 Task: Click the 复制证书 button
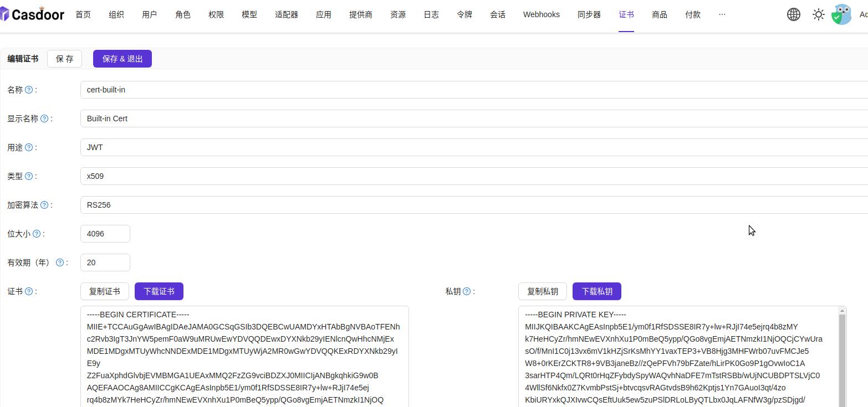click(x=104, y=291)
